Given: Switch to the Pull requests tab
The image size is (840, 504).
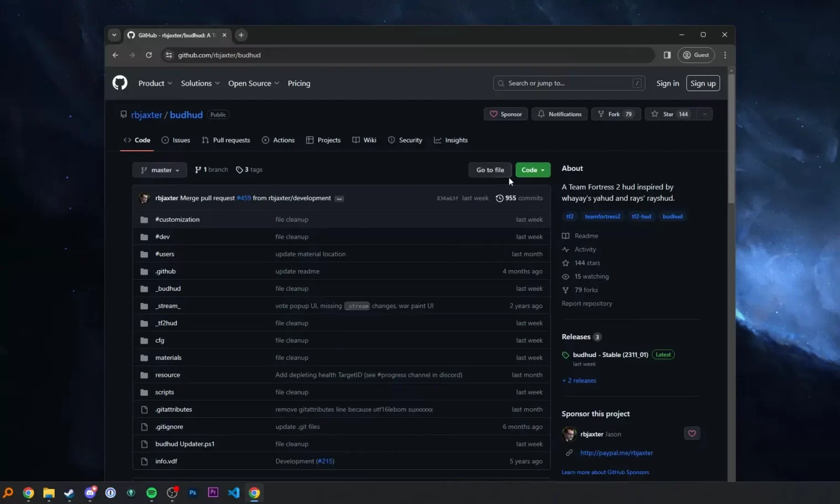Looking at the screenshot, I should [x=226, y=140].
